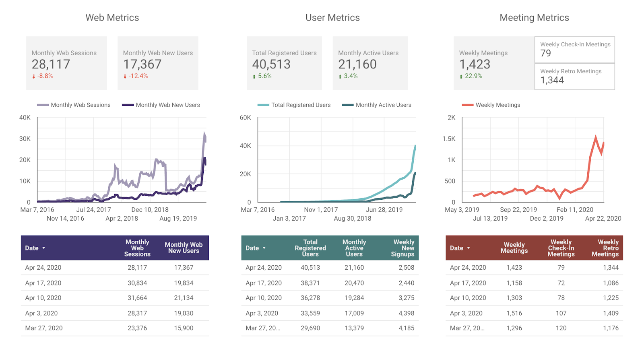This screenshot has width=644, height=341.
Task: Click the User Metrics line chart
Action: [x=337, y=160]
